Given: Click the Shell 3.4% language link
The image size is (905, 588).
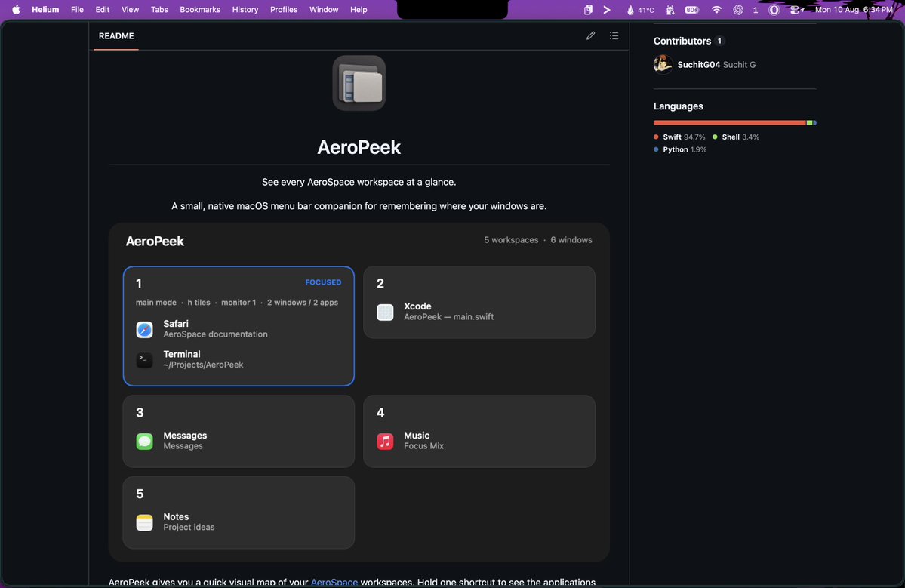Looking at the screenshot, I should 736,137.
